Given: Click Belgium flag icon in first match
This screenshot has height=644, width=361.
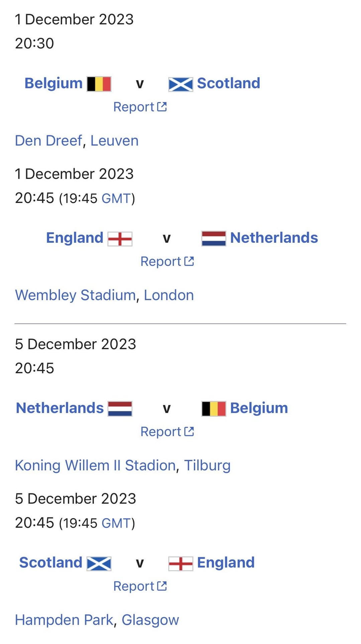Looking at the screenshot, I should [99, 84].
